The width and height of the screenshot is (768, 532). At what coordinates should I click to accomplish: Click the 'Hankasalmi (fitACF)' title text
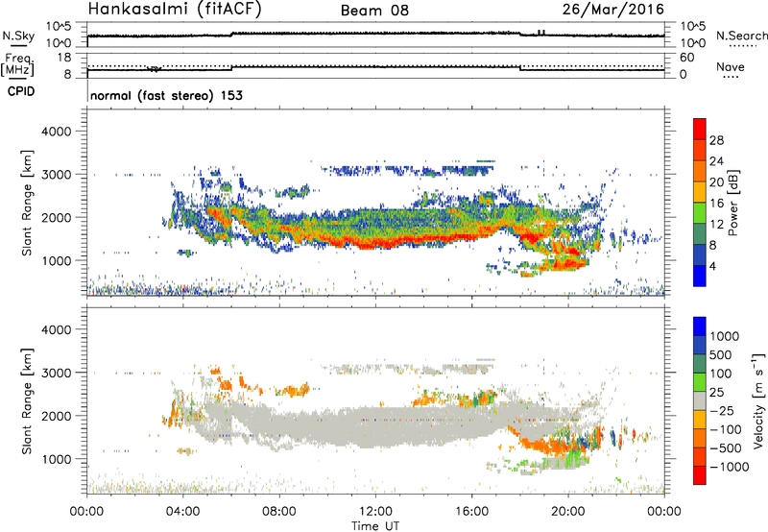point(175,10)
